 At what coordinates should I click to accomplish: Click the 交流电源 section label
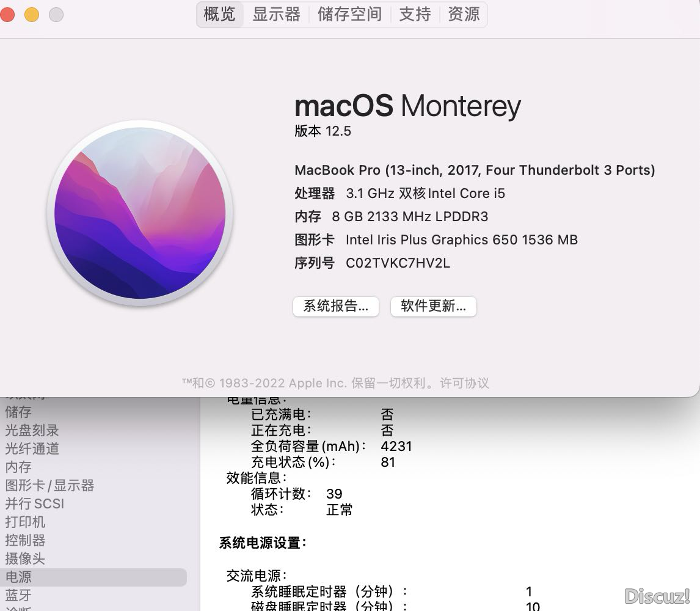[x=257, y=576]
